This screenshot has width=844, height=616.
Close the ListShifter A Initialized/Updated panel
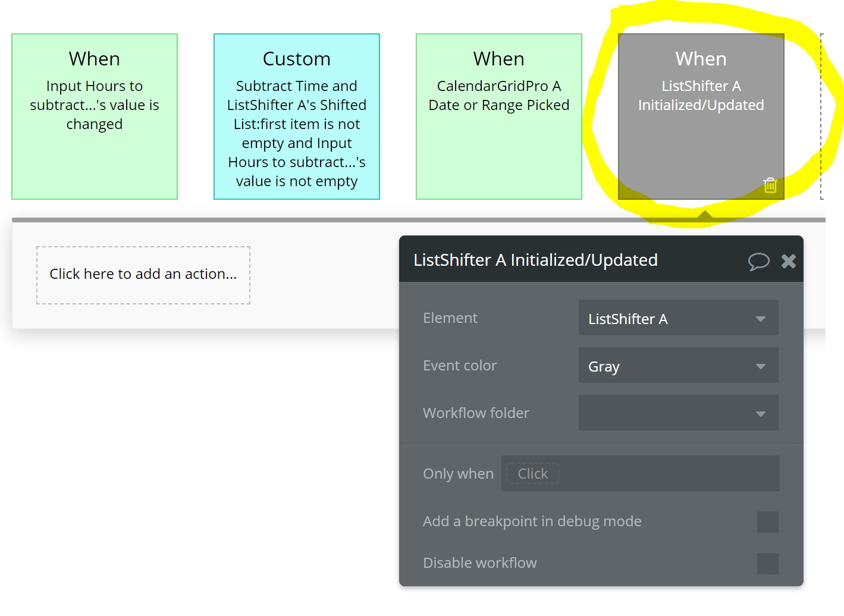pyautogui.click(x=789, y=261)
